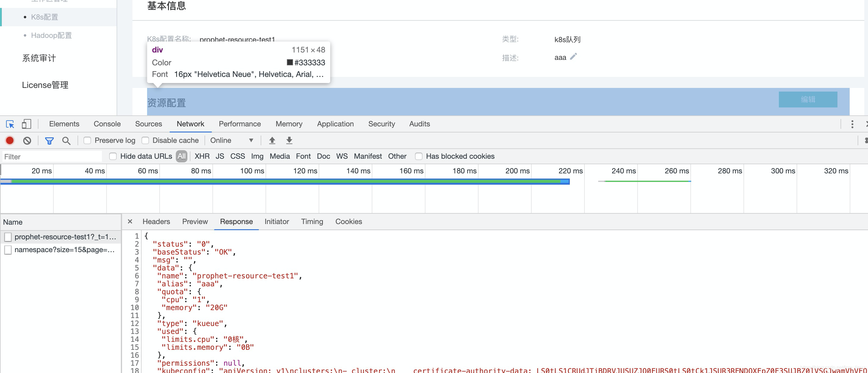Show the request Cookies tab
868x373 pixels.
349,221
